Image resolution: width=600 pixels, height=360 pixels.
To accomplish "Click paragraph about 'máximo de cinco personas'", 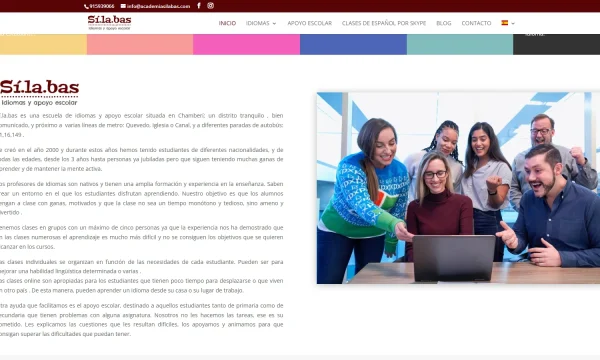I will (x=142, y=237).
